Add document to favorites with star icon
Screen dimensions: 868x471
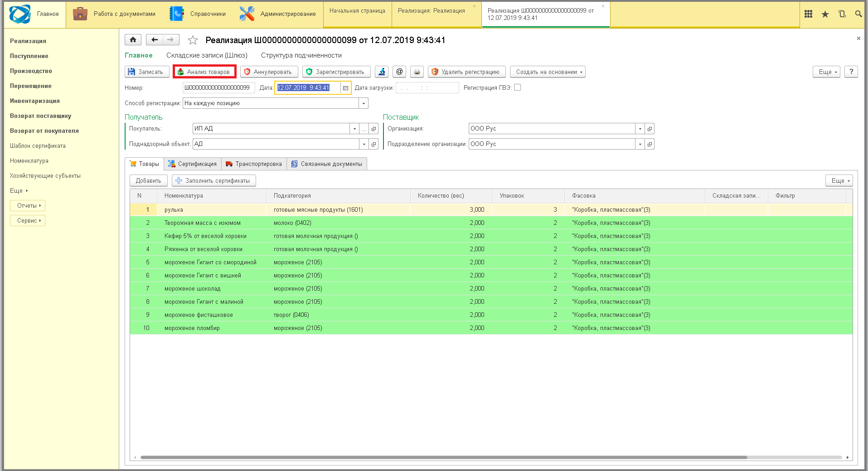(193, 40)
